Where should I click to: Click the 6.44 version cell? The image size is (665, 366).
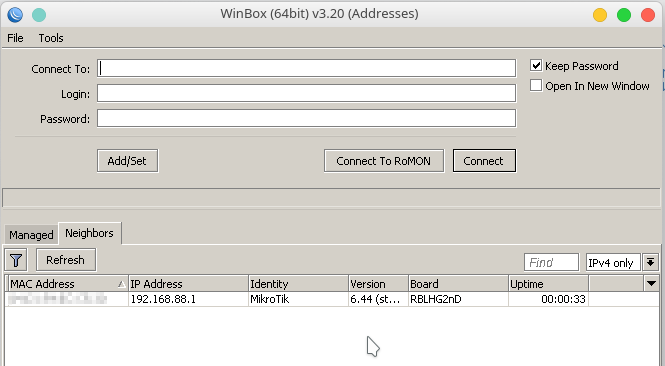(378, 299)
